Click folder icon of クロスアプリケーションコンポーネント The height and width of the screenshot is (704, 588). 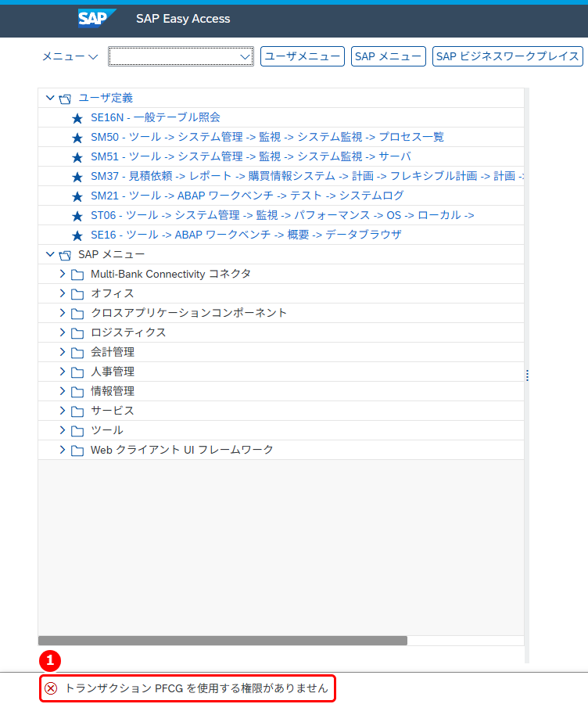(77, 314)
